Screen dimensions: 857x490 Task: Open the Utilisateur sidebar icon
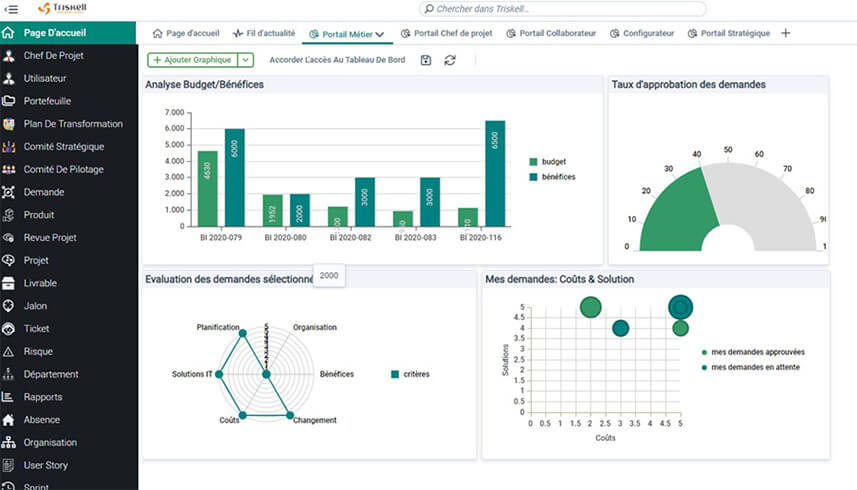[x=8, y=78]
